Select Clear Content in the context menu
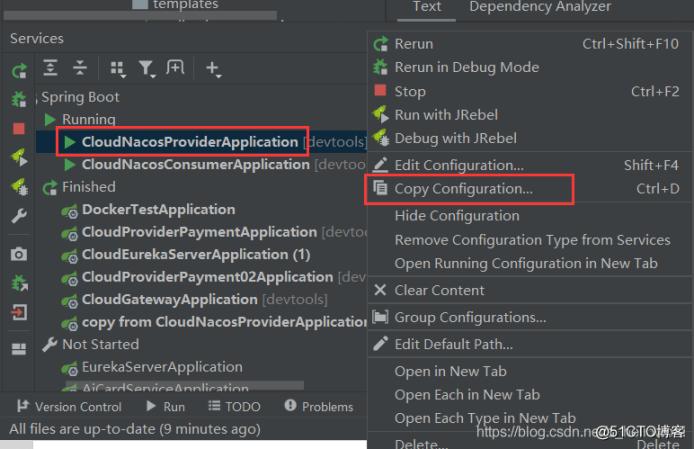 tap(439, 290)
